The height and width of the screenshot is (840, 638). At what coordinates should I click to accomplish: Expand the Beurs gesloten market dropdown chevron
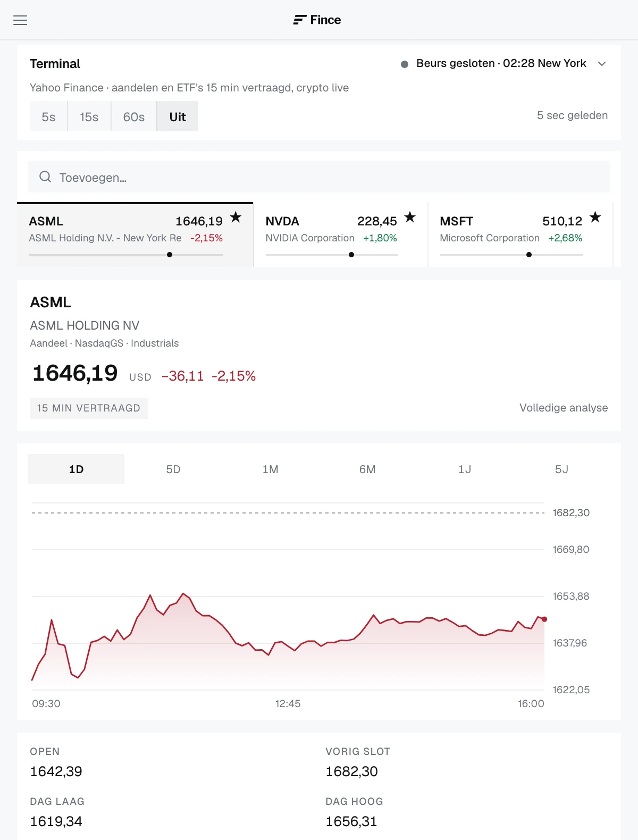pyautogui.click(x=602, y=64)
